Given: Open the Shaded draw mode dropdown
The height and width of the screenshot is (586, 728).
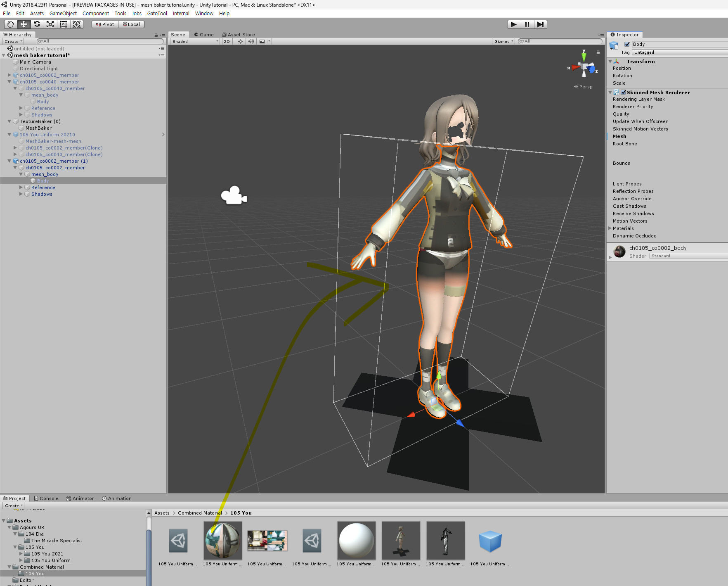Looking at the screenshot, I should pos(195,41).
